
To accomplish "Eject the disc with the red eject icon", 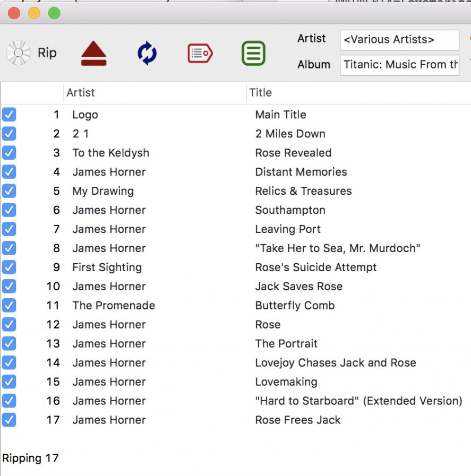I will [93, 54].
